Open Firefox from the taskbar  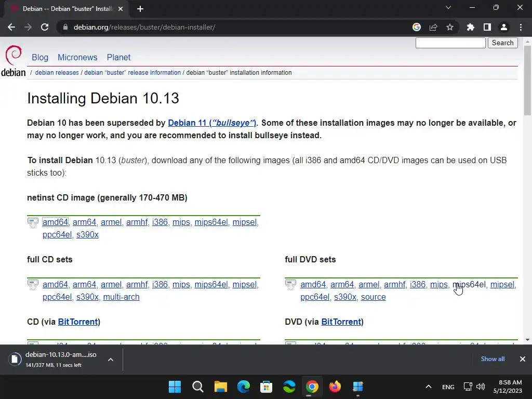click(335, 387)
